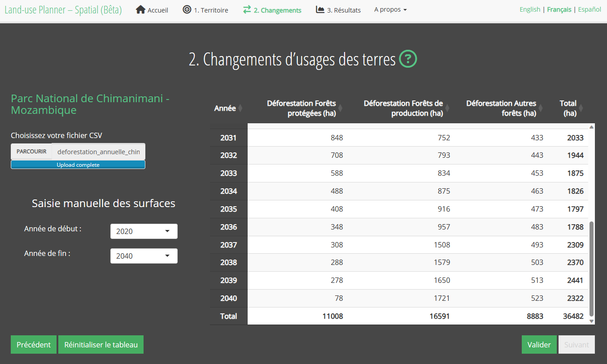Viewport: 607px width, 364px height.
Task: Sort by Total (ha) column arrows
Action: point(581,108)
